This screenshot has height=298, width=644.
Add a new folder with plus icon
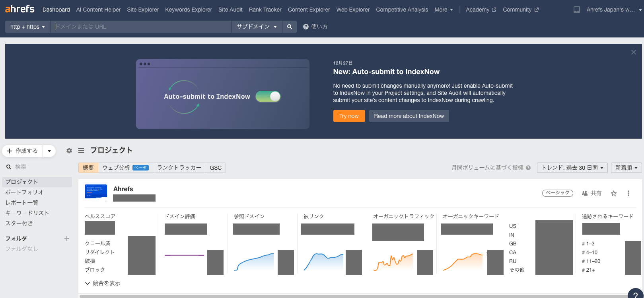click(67, 239)
